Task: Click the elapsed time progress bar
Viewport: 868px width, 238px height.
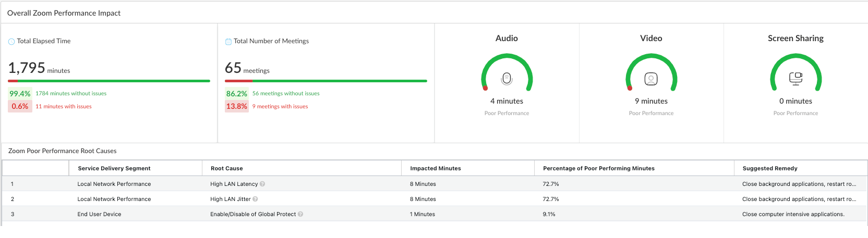Action: click(x=109, y=81)
